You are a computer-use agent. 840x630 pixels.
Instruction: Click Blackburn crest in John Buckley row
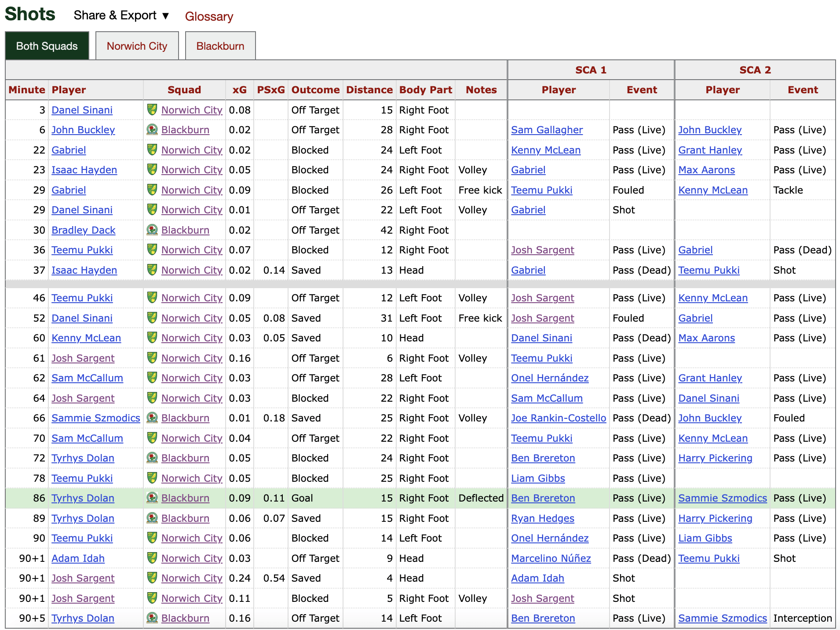point(152,130)
